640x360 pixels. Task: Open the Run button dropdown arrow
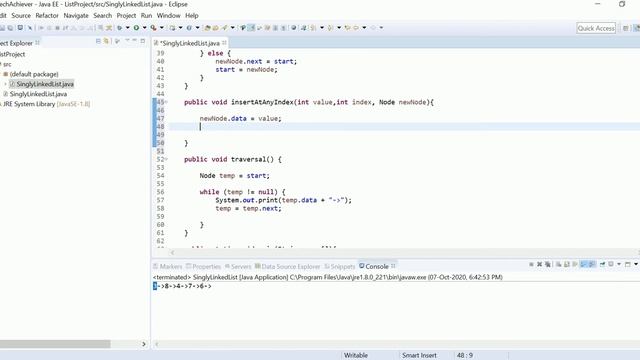[144, 28]
